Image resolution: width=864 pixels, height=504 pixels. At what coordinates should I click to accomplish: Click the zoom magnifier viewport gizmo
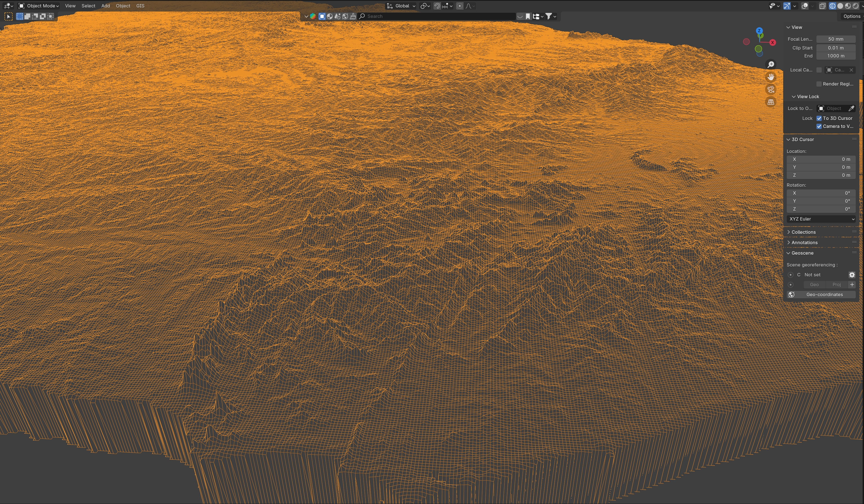(771, 64)
